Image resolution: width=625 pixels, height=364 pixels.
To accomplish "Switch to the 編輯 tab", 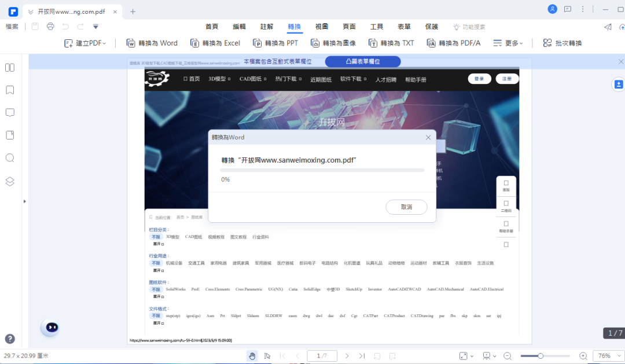I will tap(239, 27).
